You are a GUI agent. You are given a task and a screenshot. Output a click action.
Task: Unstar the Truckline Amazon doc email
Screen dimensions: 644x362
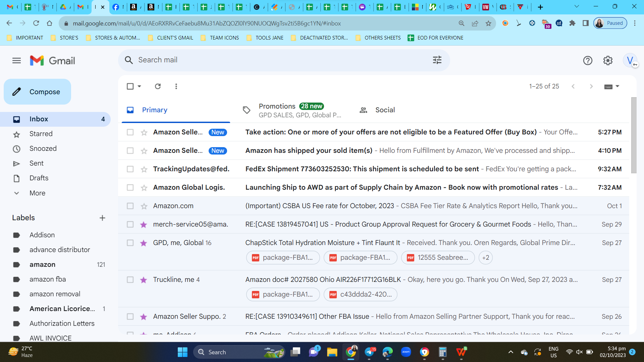[144, 280]
